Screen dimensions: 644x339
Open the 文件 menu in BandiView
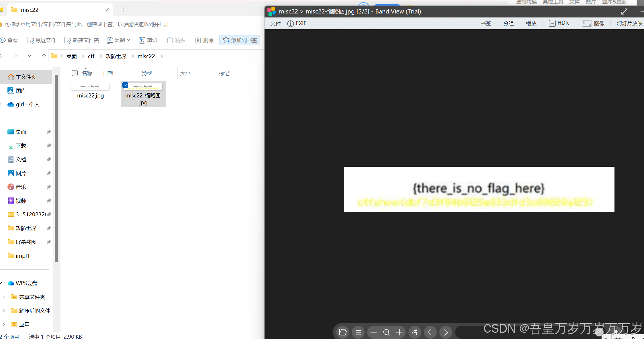point(275,23)
